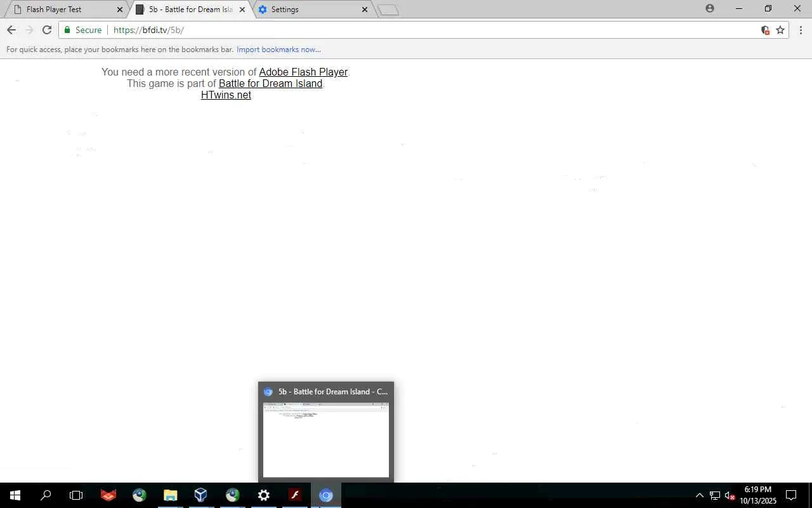812x508 pixels.
Task: Open the taskbar clock showing 6:19 PM
Action: click(758, 495)
